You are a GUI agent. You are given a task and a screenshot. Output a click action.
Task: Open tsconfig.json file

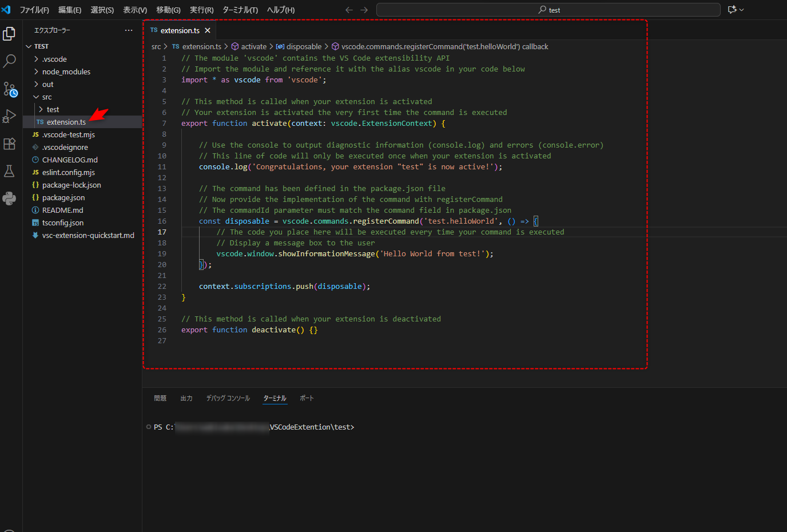pyautogui.click(x=82, y=223)
